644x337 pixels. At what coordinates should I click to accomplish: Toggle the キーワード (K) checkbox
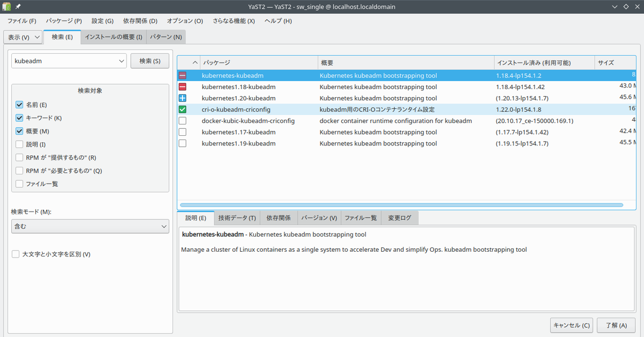pyautogui.click(x=20, y=118)
